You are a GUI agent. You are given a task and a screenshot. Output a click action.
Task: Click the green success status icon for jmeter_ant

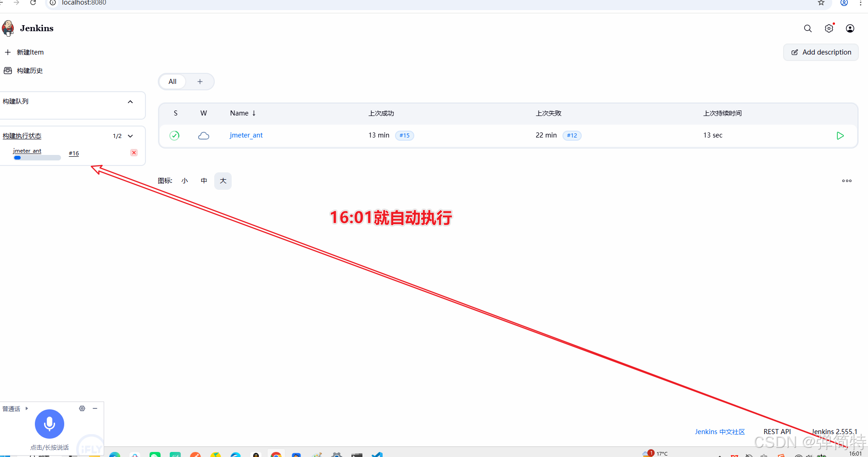pyautogui.click(x=174, y=135)
